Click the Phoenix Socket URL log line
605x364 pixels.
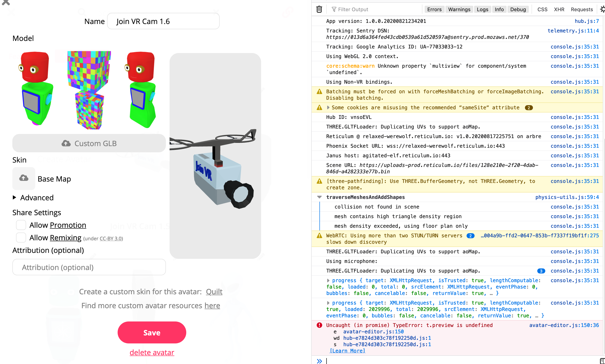(416, 146)
